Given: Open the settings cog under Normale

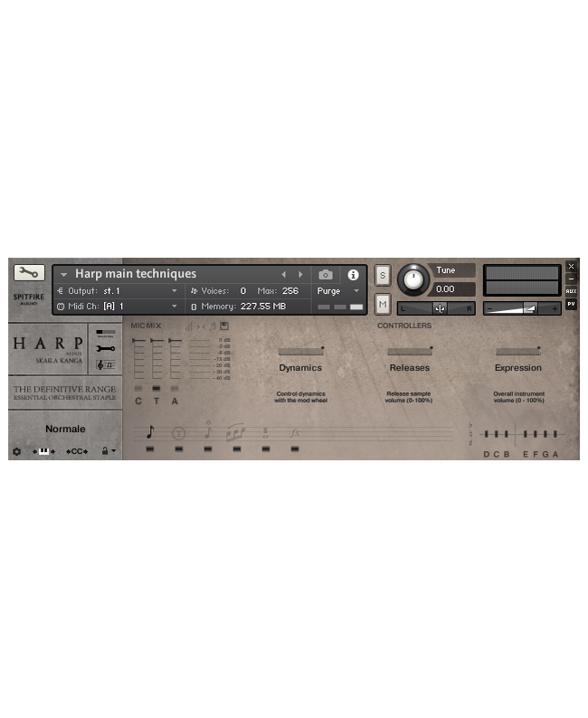Looking at the screenshot, I should point(17,451).
